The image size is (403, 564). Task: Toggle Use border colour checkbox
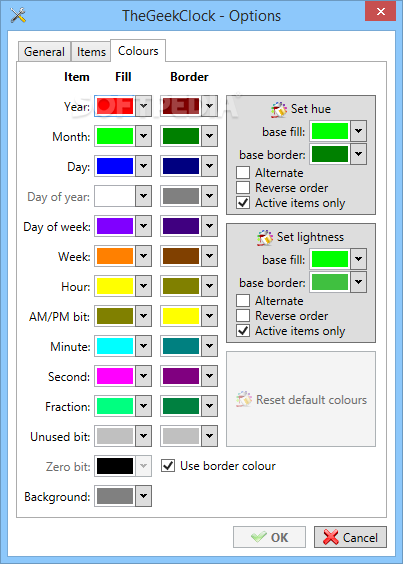(168, 466)
